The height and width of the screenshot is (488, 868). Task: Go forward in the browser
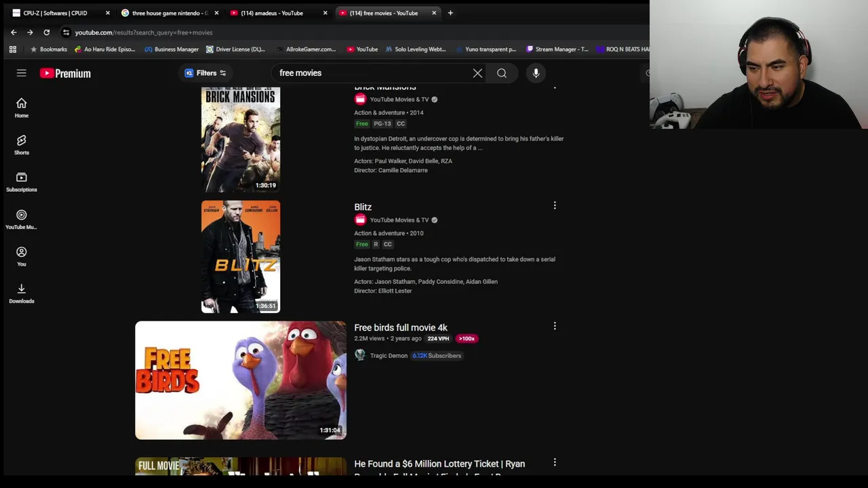pyautogui.click(x=30, y=33)
